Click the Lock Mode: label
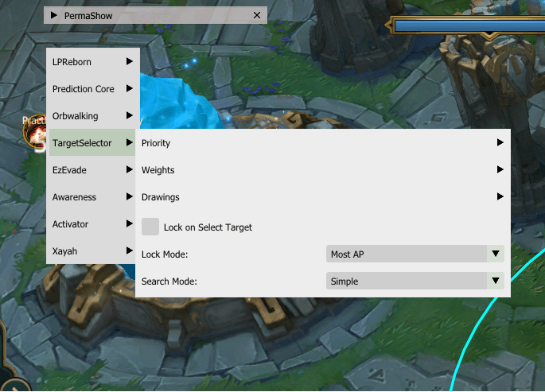The image size is (545, 392). (165, 254)
